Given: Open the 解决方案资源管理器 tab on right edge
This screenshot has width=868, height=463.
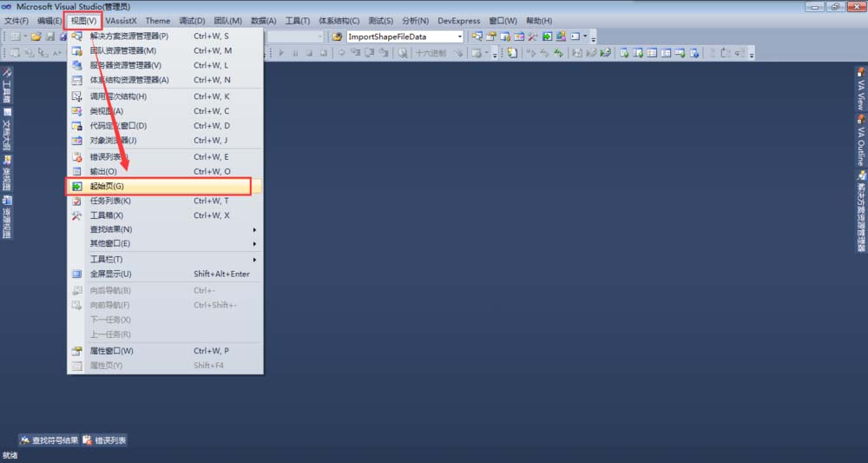Looking at the screenshot, I should pyautogui.click(x=861, y=212).
